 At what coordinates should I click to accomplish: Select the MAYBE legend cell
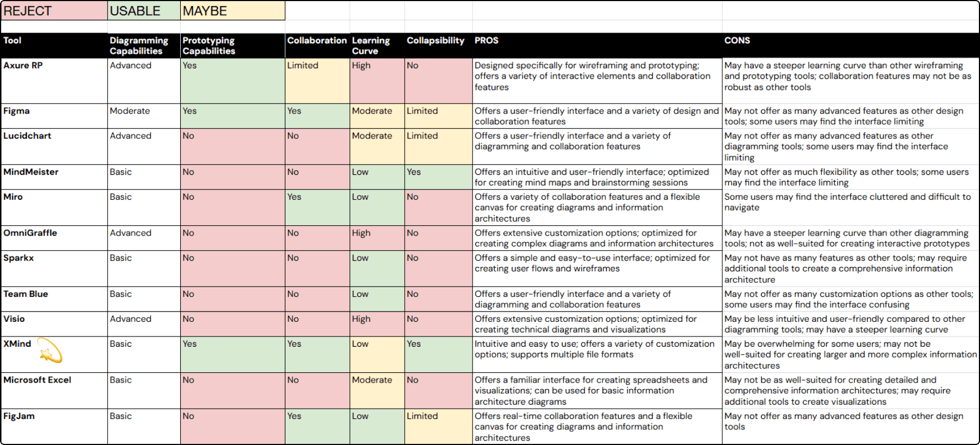click(233, 11)
